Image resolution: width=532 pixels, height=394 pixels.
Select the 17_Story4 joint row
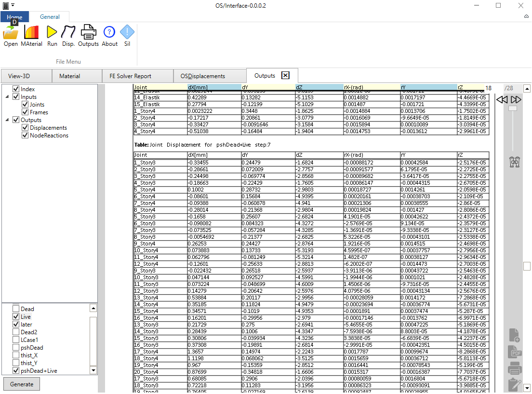[x=311, y=352]
